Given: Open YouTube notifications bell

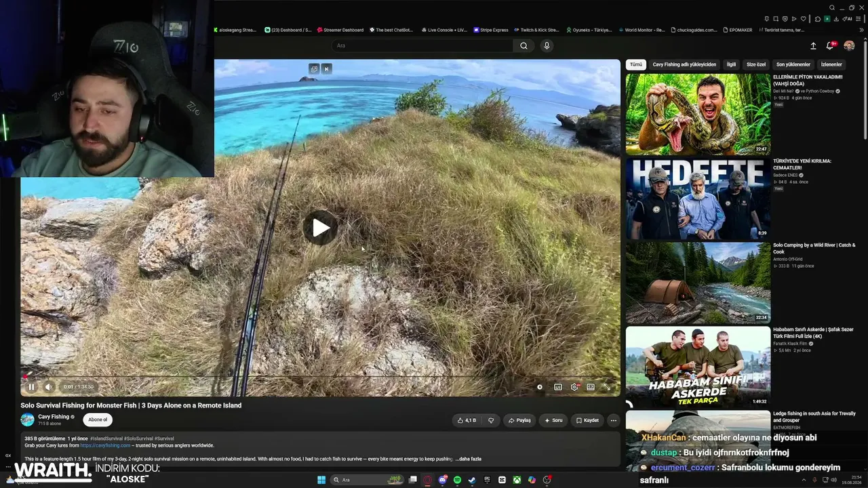Looking at the screenshot, I should 830,46.
